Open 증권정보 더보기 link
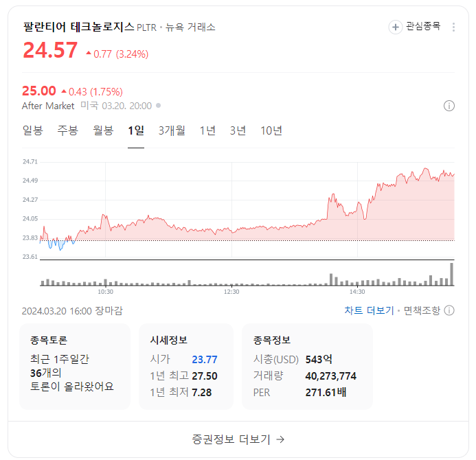 [238, 439]
